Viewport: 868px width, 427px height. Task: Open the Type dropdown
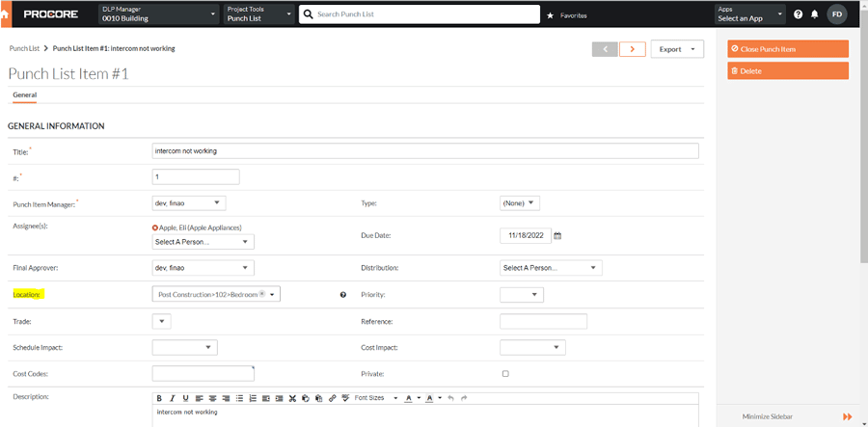519,203
